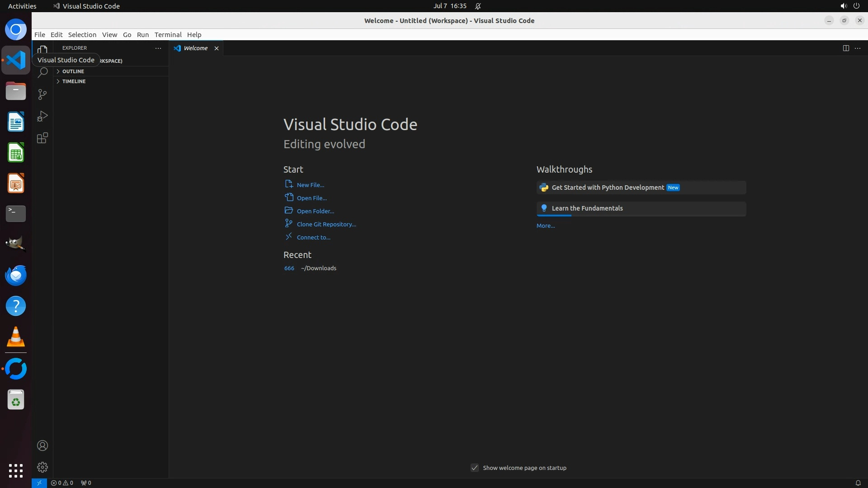Uncheck Show welcome page on startup
Screen dimensions: 868x488
tap(475, 468)
